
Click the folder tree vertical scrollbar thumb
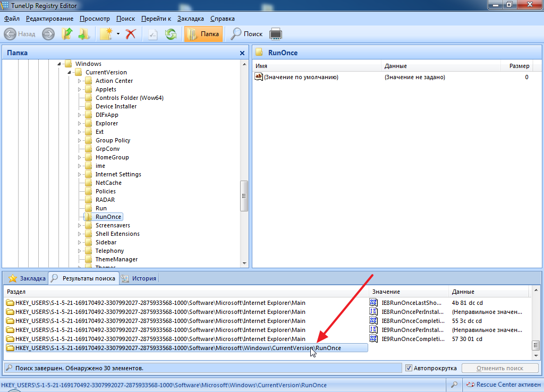coord(244,196)
